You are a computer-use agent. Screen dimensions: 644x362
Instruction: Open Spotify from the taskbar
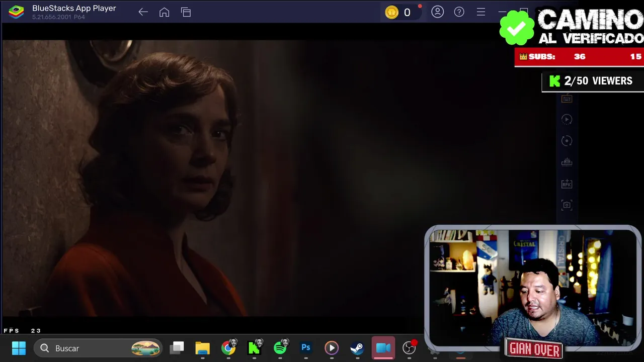280,348
